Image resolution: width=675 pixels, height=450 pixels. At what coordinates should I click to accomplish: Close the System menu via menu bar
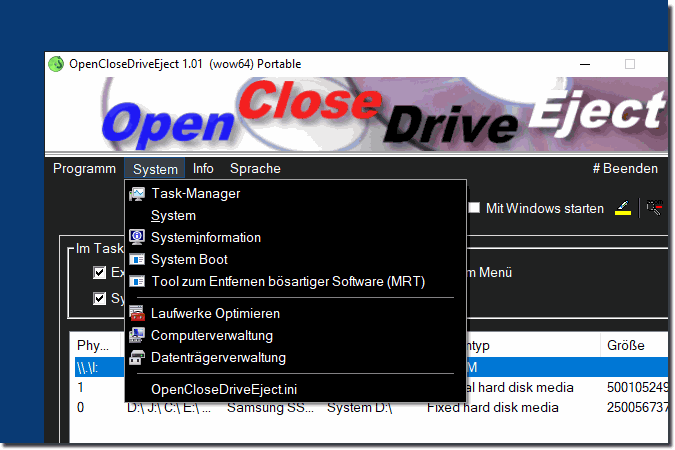pos(155,169)
